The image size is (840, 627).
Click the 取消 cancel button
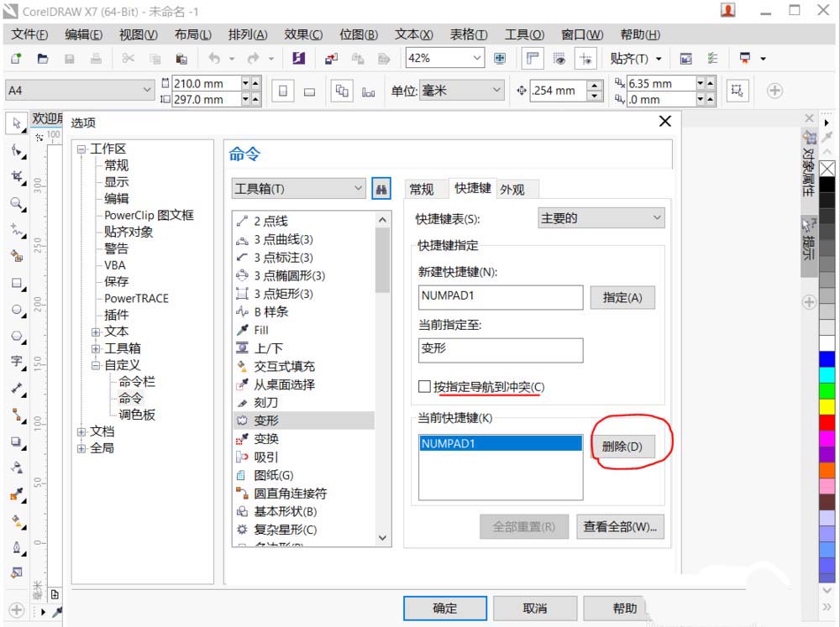pos(534,609)
